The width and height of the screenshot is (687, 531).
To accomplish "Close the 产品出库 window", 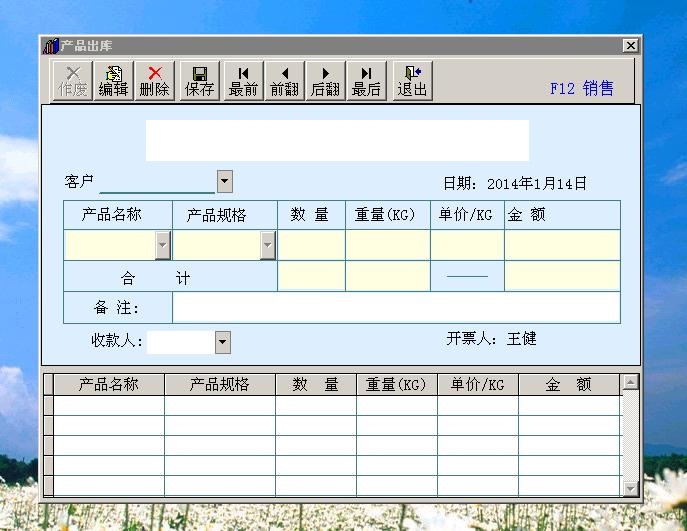I will 630,45.
